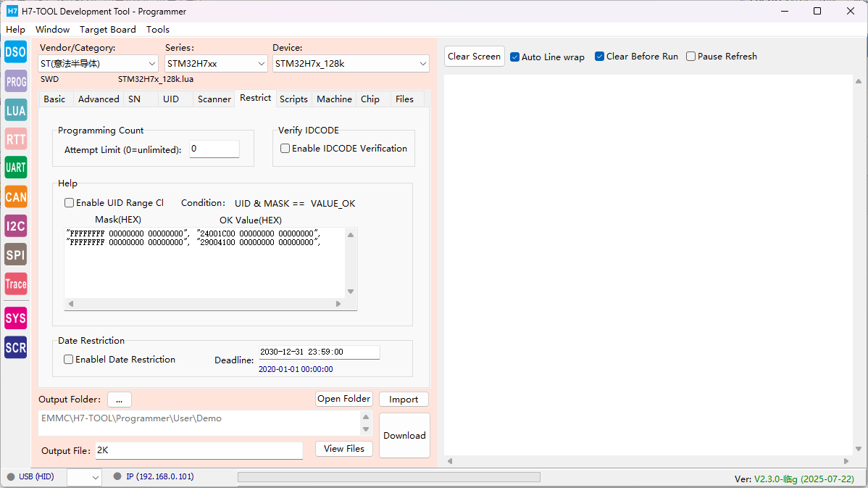Switch to the Basic tab
The width and height of the screenshot is (868, 488).
pos(54,99)
